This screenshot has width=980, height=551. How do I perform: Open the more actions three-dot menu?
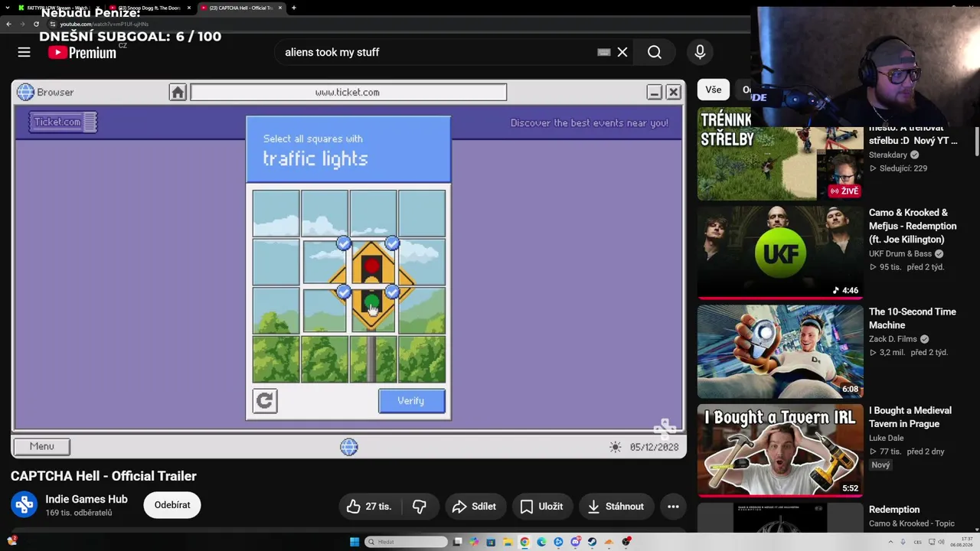pos(673,506)
